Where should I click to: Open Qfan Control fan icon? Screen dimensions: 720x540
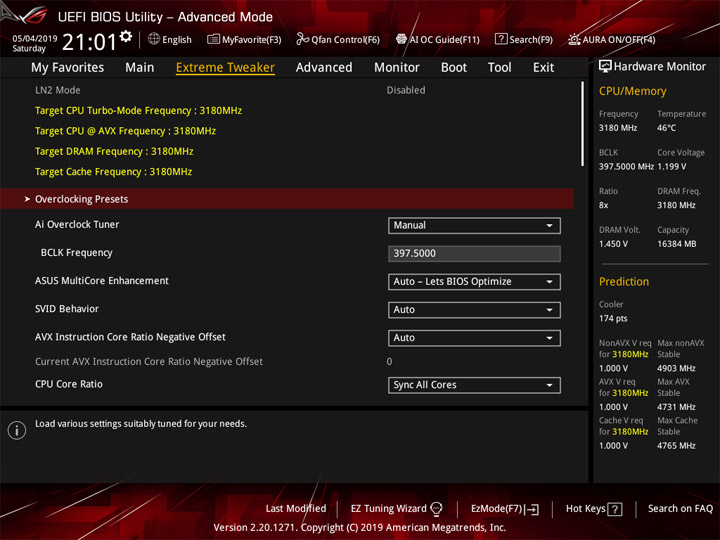302,39
